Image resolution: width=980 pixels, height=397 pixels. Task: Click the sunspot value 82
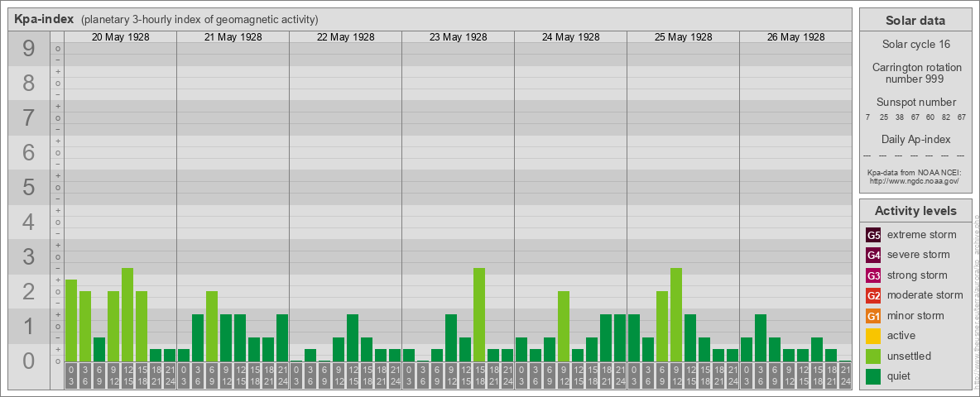tap(945, 117)
